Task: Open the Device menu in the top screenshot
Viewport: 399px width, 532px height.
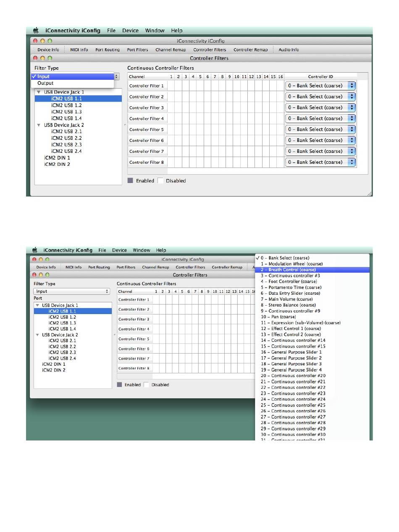Action: tap(130, 30)
